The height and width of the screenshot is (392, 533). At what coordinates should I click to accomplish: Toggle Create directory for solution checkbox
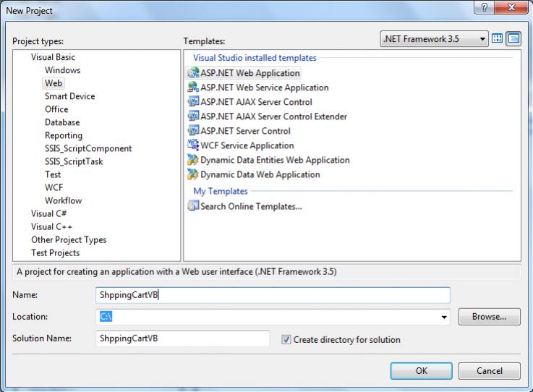286,339
